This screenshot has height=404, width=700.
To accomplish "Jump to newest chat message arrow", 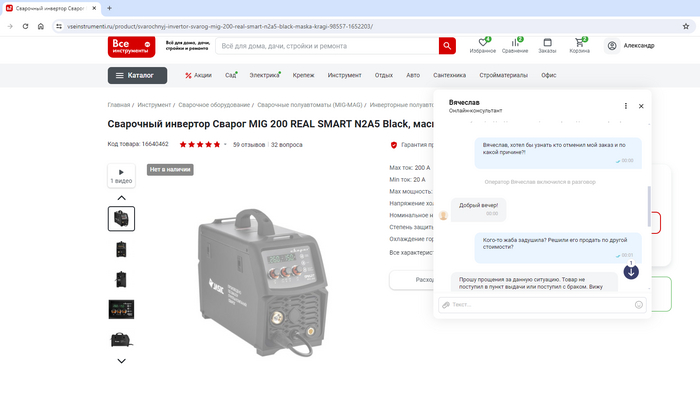I will (631, 272).
